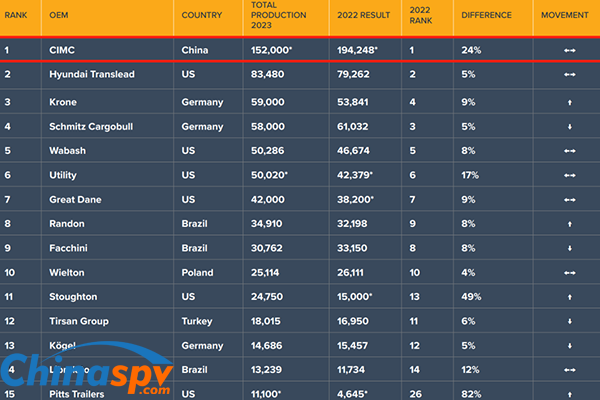Click the 34,910 production value
Screen dimensions: 600x400
click(266, 224)
